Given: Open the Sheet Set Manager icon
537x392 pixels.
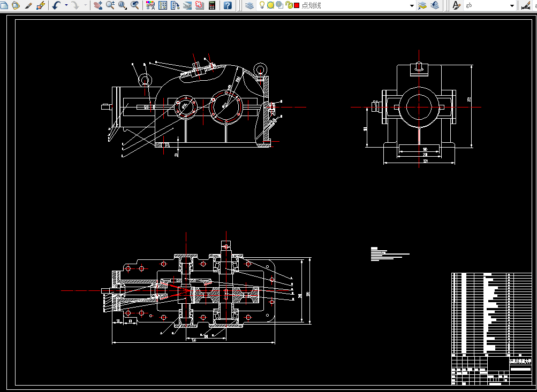Looking at the screenshot, I should pos(187,5).
